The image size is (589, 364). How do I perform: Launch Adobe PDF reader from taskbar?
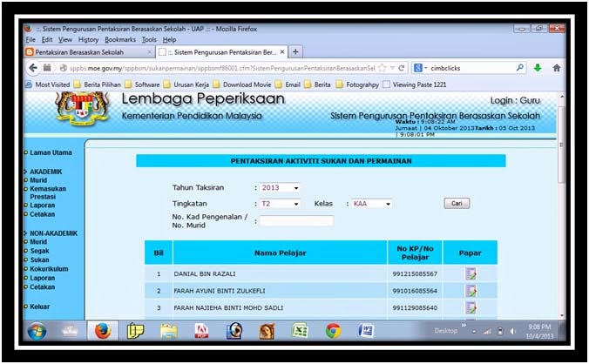(201, 331)
